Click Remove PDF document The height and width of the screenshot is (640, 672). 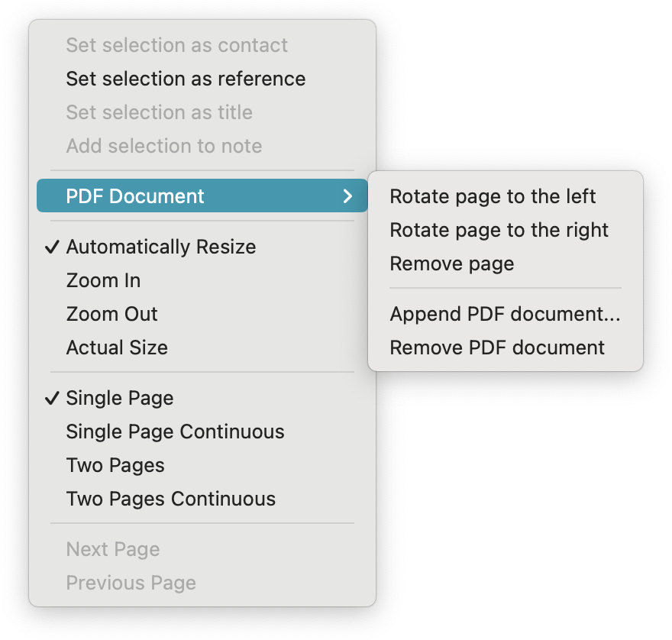[497, 347]
